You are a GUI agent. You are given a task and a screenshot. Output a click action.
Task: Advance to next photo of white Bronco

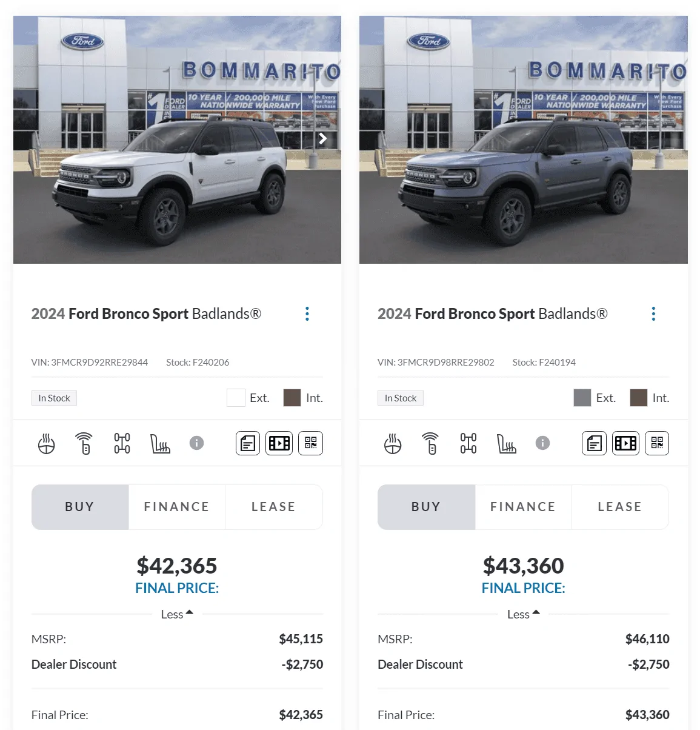pos(323,139)
